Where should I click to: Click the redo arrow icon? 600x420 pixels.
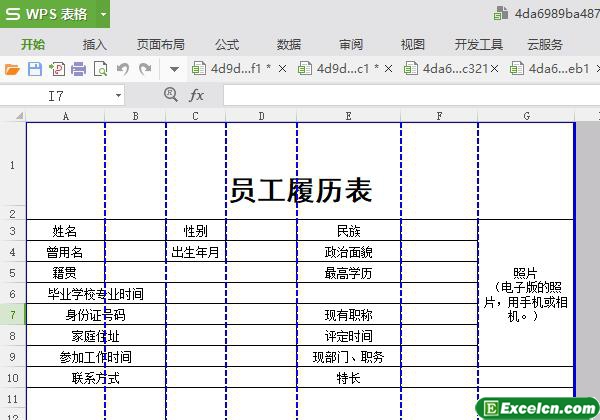tap(145, 69)
